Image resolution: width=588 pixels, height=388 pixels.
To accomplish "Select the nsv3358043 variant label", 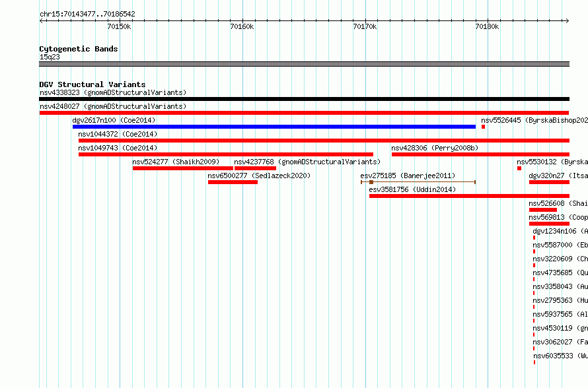I will pyautogui.click(x=560, y=286).
